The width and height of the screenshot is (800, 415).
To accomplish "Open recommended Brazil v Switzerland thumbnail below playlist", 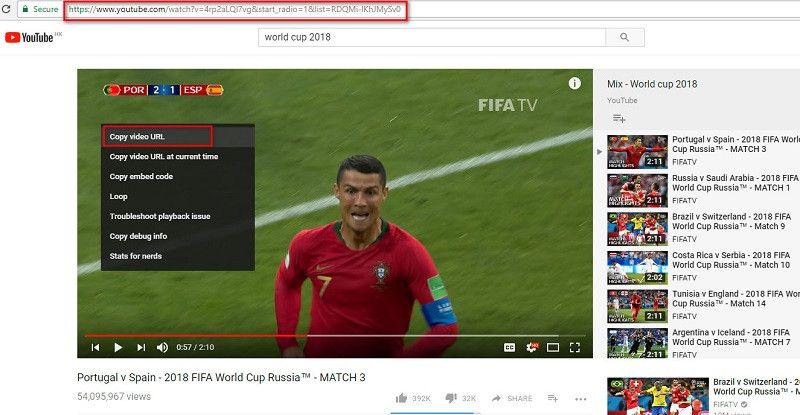I will coord(658,396).
